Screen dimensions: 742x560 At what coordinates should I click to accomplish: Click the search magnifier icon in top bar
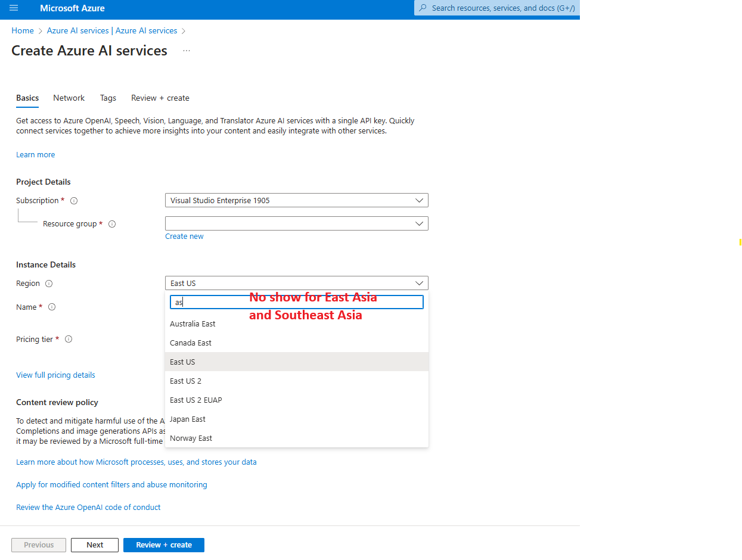pyautogui.click(x=423, y=8)
